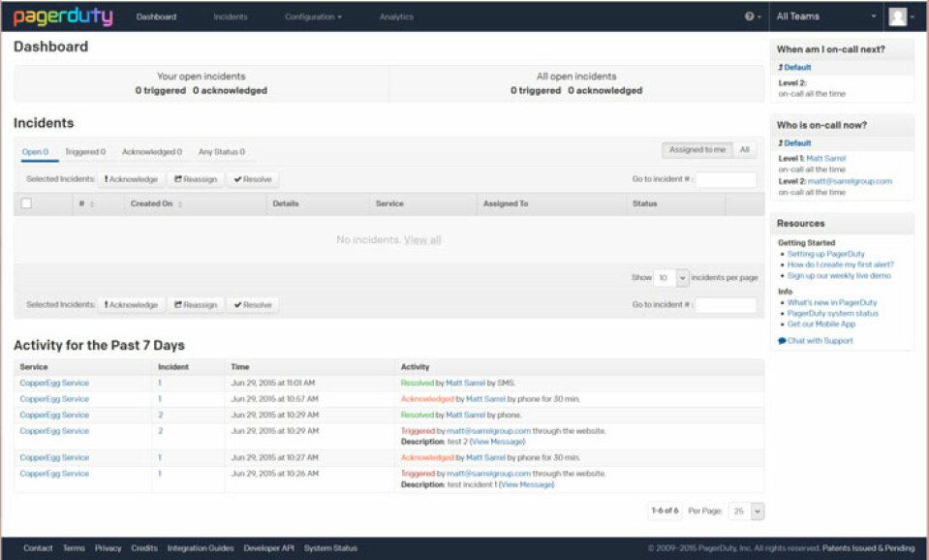Click the Chat with Support link
Image resolution: width=929 pixels, height=560 pixels.
click(x=816, y=341)
